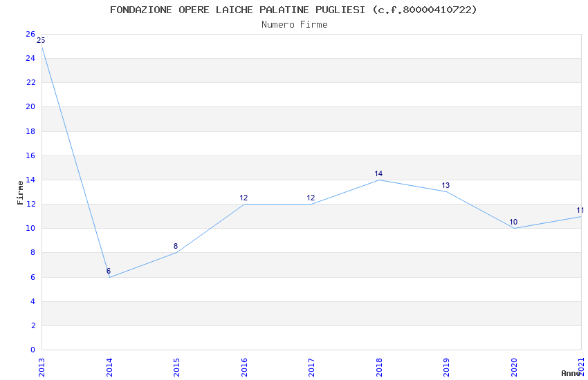Viewport: 588px width, 380px height.
Task: Click the data label 11 for 2021
Action: coord(580,211)
